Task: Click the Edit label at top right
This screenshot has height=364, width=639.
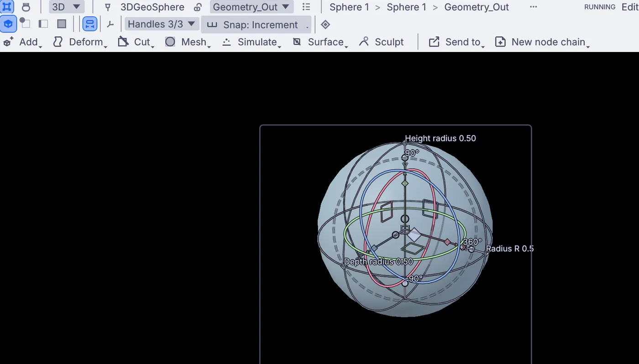Action: coord(630,7)
